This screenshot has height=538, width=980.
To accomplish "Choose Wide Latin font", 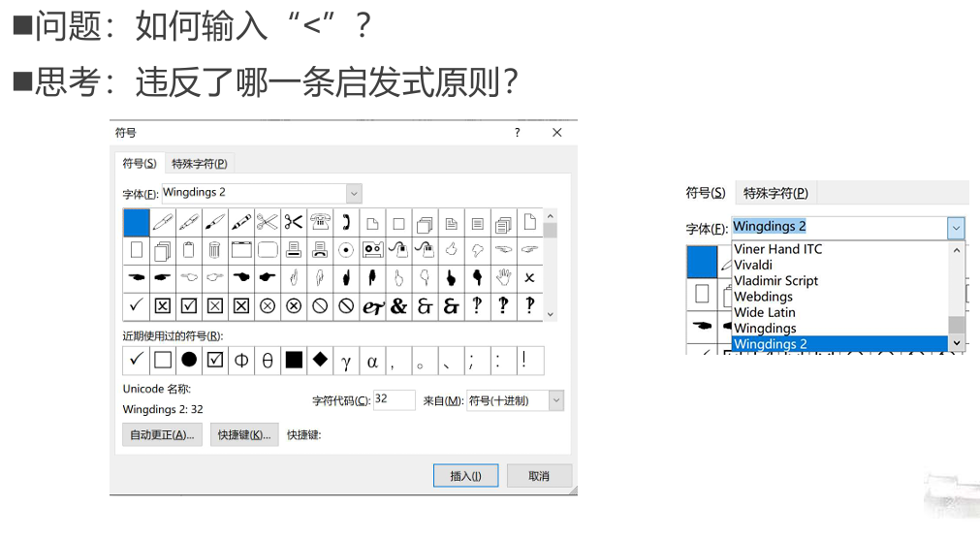I will click(x=765, y=312).
